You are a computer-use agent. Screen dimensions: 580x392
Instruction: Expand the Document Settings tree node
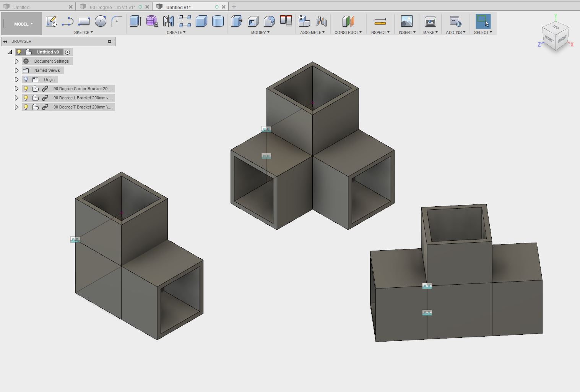[16, 61]
